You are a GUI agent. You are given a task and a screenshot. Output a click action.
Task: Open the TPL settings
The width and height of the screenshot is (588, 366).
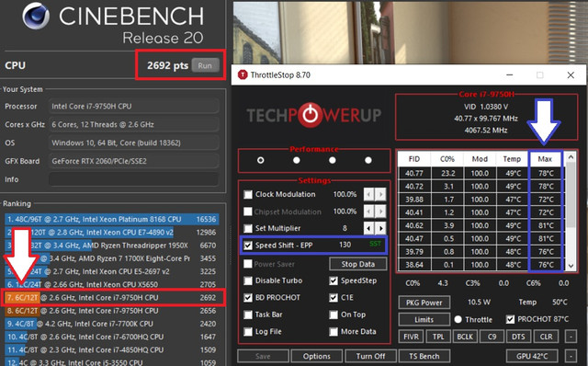pos(438,337)
